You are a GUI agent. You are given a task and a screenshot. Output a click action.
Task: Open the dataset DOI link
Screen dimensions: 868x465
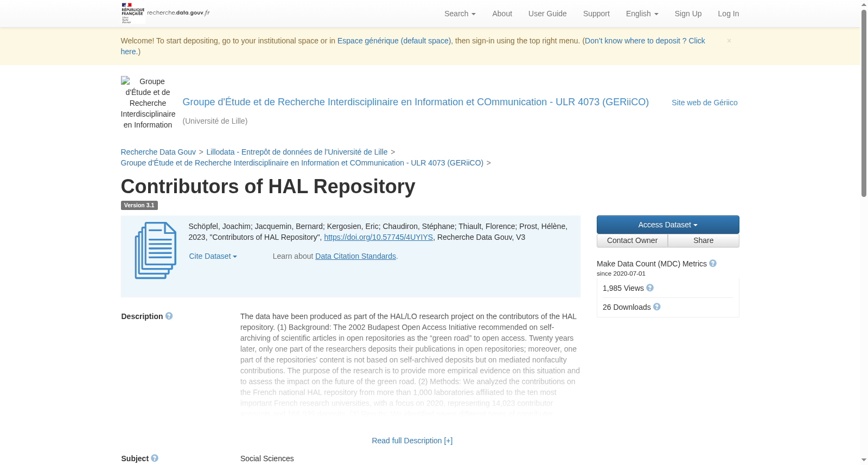click(378, 237)
